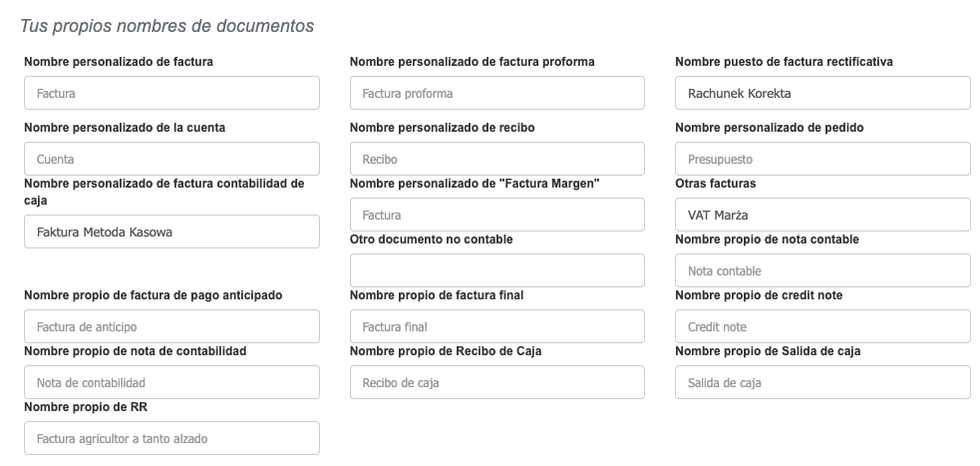980x466 pixels.
Task: Click the 'Nombre puesto de factura rectificativa' label
Action: click(x=784, y=62)
